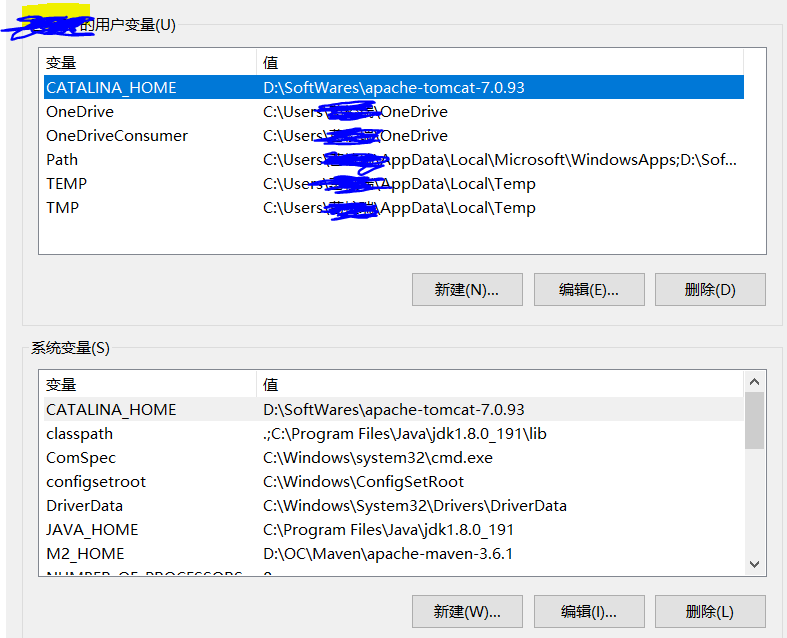Click the user variables 新建(N)... button

(x=467, y=290)
